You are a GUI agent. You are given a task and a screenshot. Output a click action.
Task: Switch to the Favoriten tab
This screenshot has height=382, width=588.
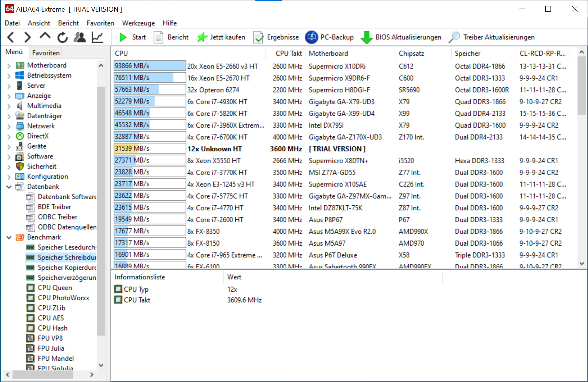[x=46, y=53]
